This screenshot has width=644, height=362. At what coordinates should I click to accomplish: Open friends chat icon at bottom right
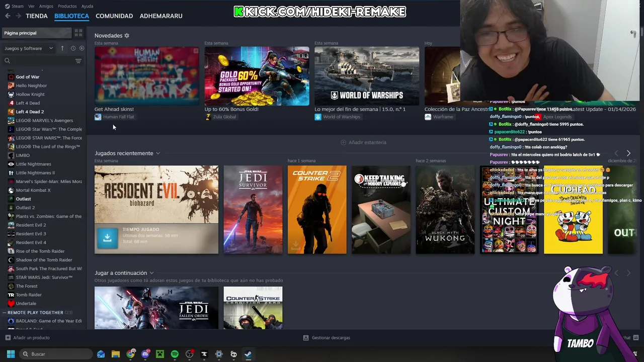[x=635, y=338]
